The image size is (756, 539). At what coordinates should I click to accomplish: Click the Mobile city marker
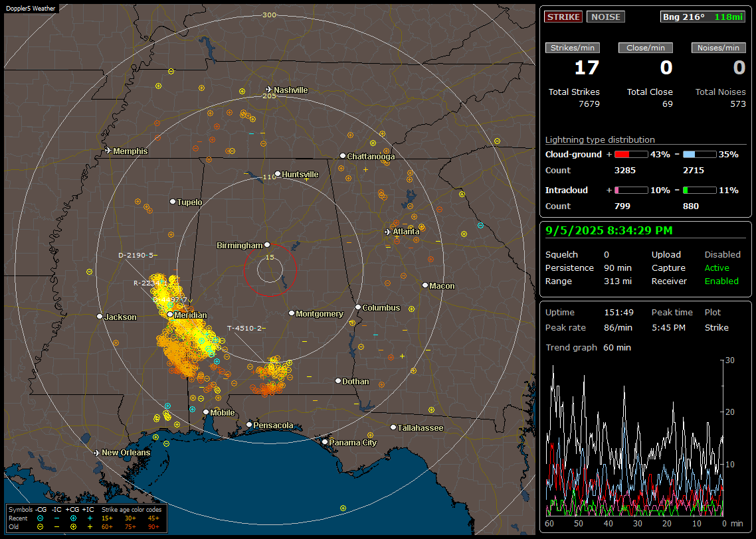pos(206,412)
